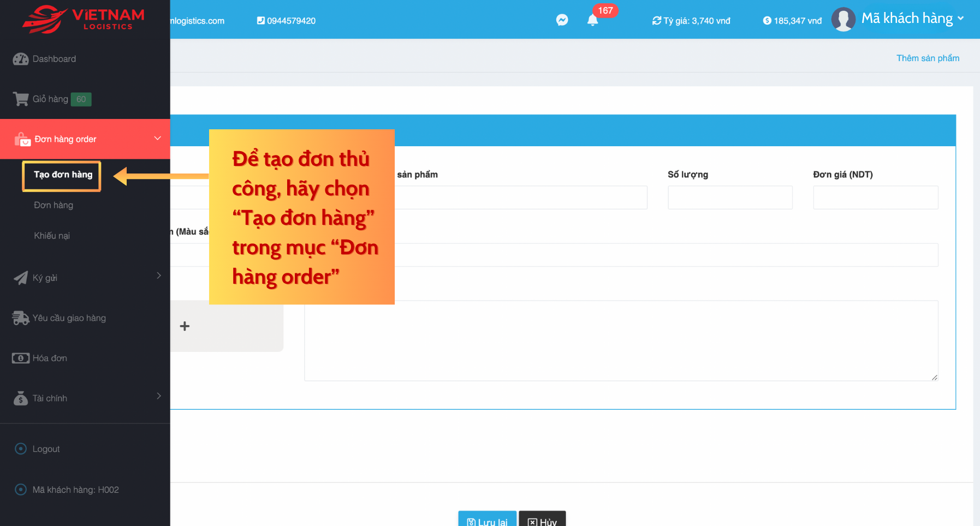Click the phone number 0944579420
Screen dimensions: 980x526
(x=291, y=21)
